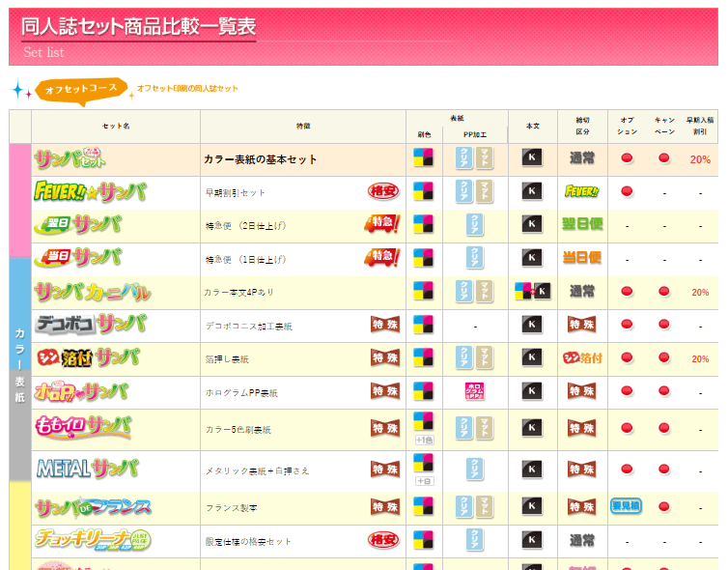
Task: Open the オフセットコース tab
Action: (81, 90)
